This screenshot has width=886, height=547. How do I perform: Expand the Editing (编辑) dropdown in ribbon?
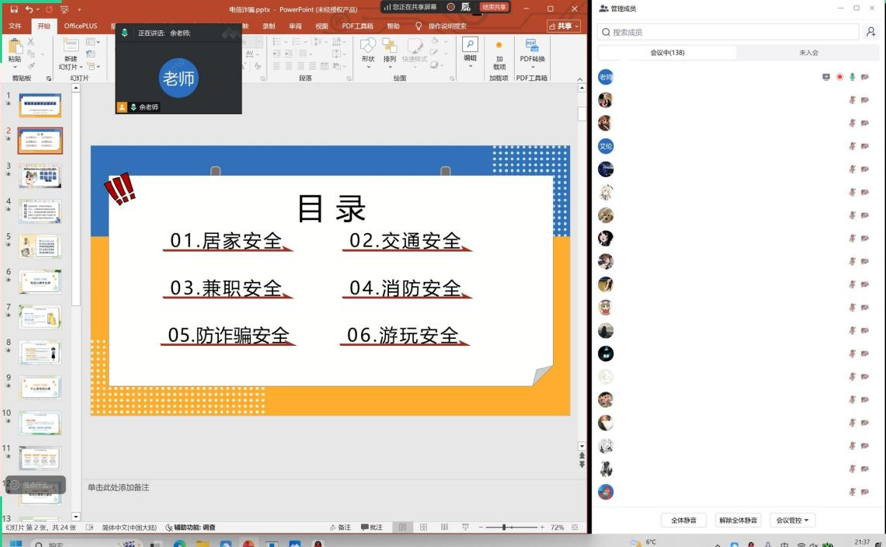pyautogui.click(x=470, y=53)
